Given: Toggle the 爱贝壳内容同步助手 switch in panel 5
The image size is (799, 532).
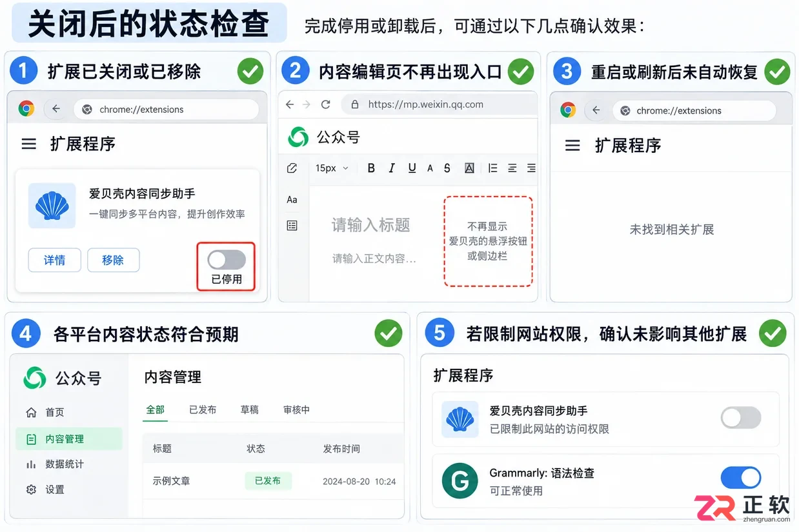Looking at the screenshot, I should (x=741, y=417).
